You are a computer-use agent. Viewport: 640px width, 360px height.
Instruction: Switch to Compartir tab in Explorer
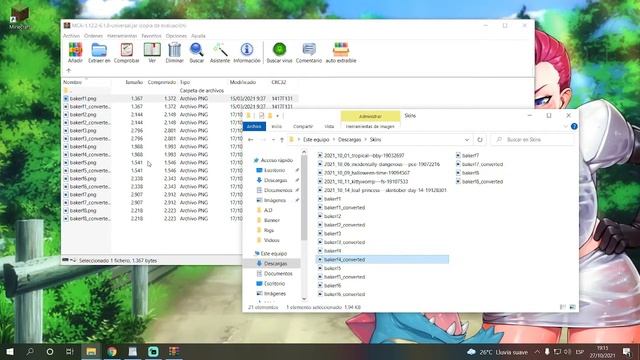coord(303,127)
